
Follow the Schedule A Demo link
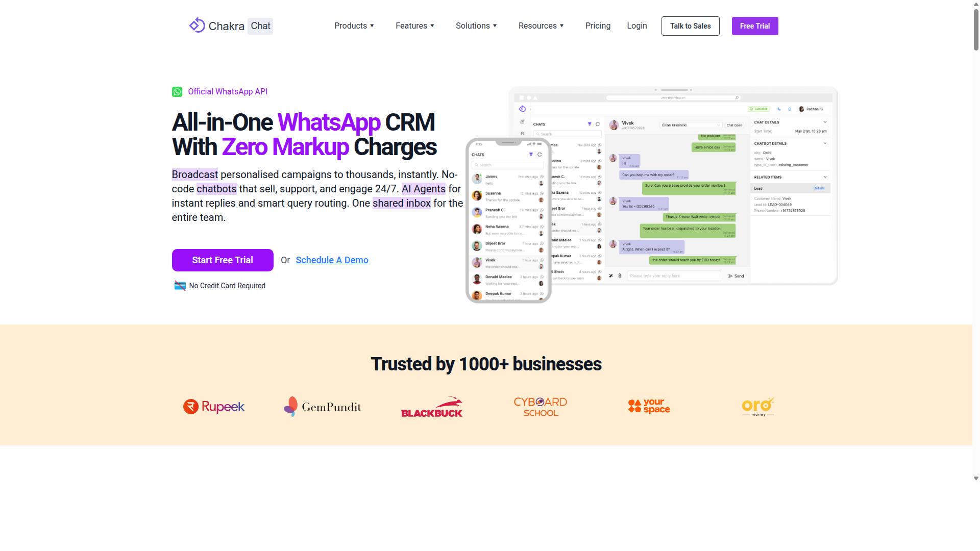[332, 260]
